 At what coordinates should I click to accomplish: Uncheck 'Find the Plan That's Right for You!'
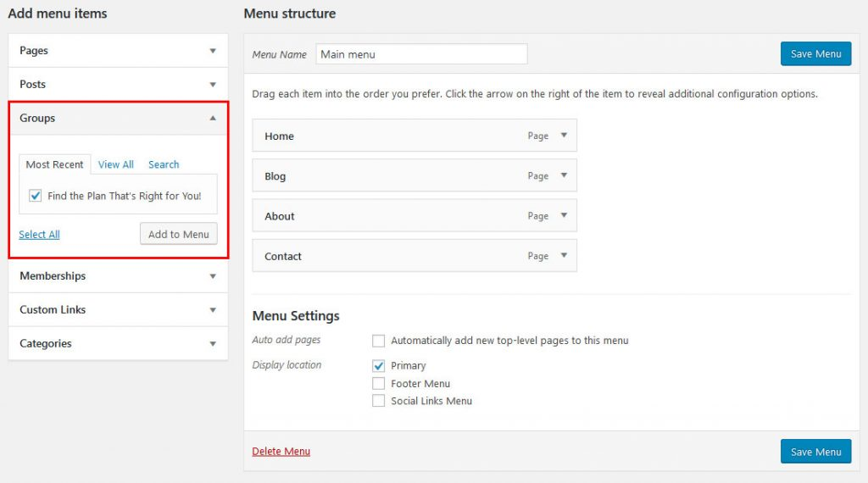click(x=36, y=196)
